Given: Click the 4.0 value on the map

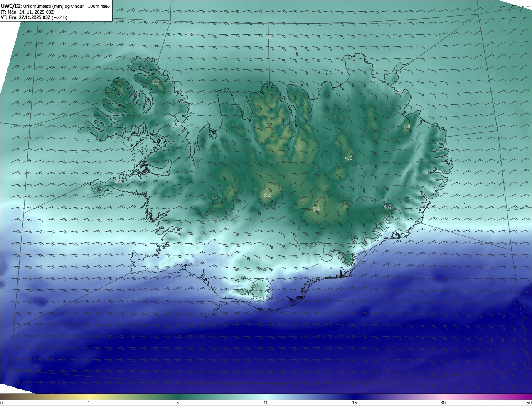Looking at the screenshot, I should tap(349, 158).
